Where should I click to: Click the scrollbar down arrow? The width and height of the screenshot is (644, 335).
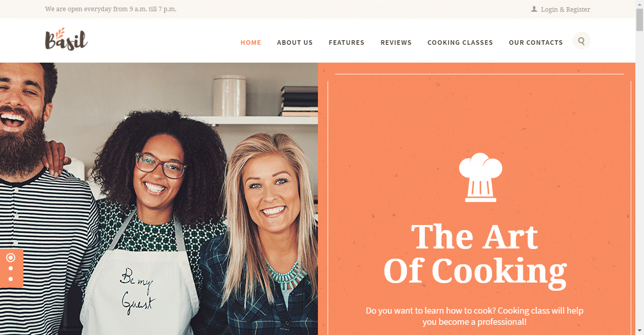[639, 330]
